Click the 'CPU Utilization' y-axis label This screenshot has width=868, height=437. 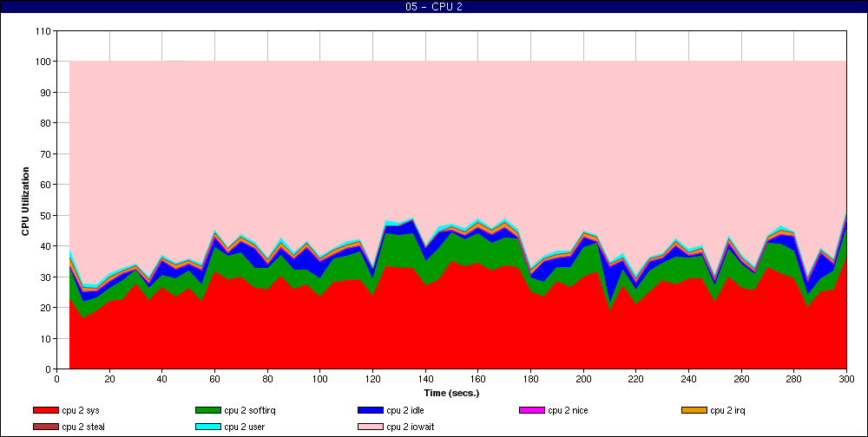(x=25, y=201)
